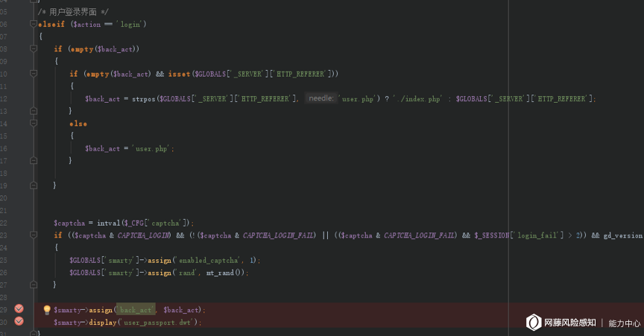Click the gd_version text at line end
644x336 pixels.
(x=622, y=235)
